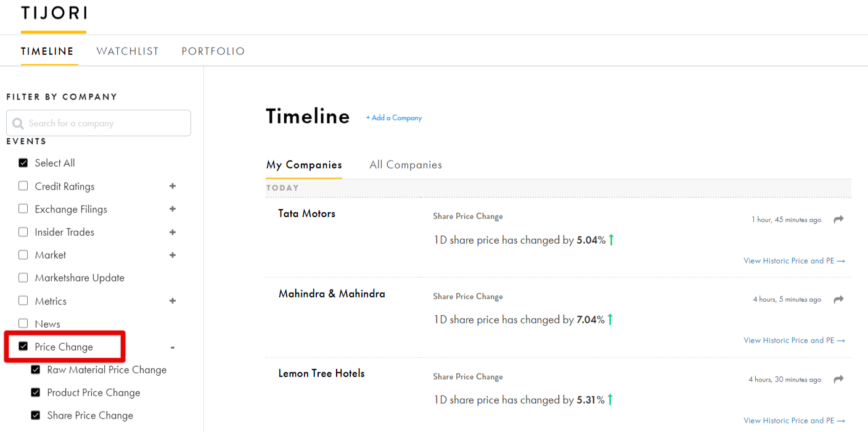Open the Mahindra & Mahindra company name
The width and height of the screenshot is (868, 432).
[x=332, y=294]
